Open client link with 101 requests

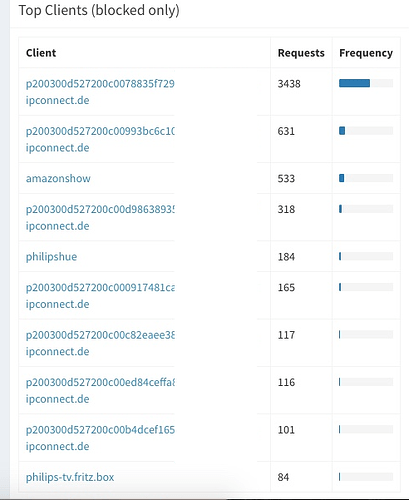[x=100, y=438]
